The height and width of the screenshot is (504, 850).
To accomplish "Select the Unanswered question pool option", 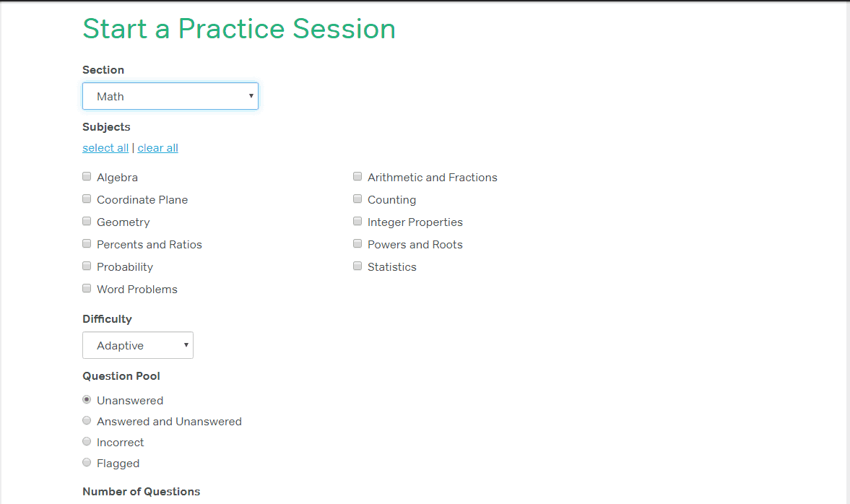I will click(87, 399).
